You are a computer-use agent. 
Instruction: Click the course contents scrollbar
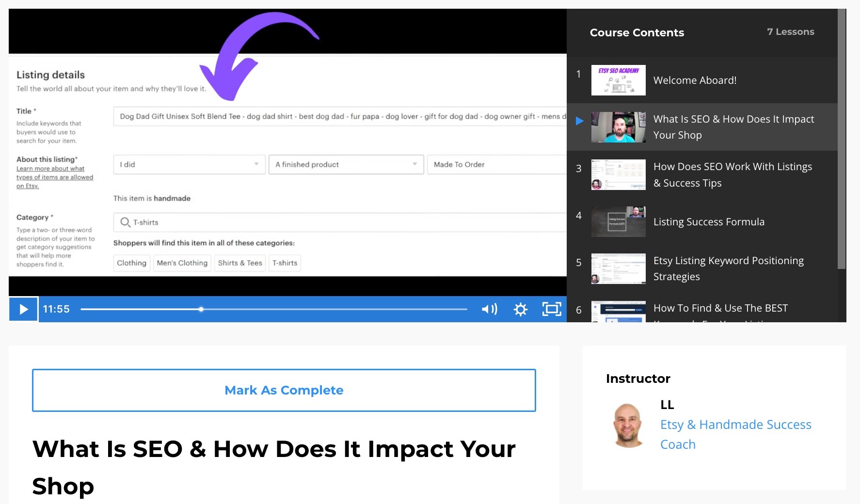tap(842, 139)
